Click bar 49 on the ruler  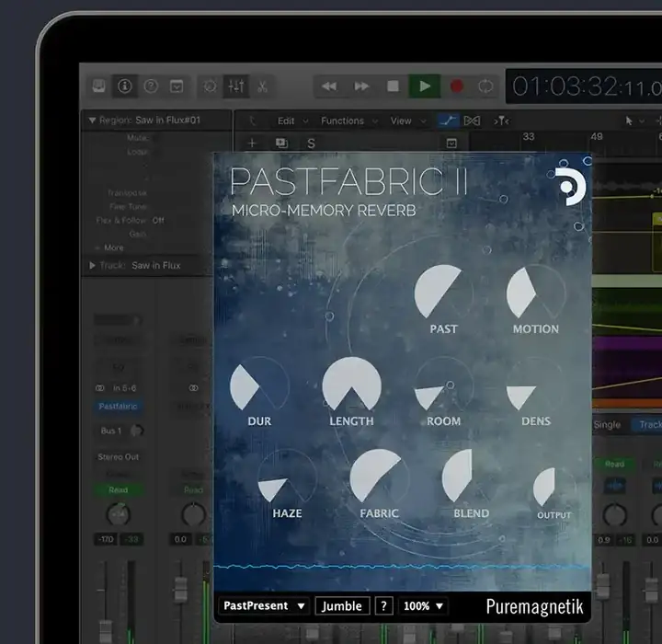597,136
